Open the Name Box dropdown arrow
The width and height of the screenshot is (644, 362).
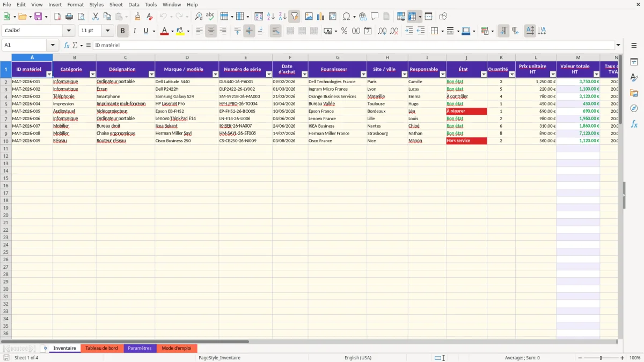(53, 46)
